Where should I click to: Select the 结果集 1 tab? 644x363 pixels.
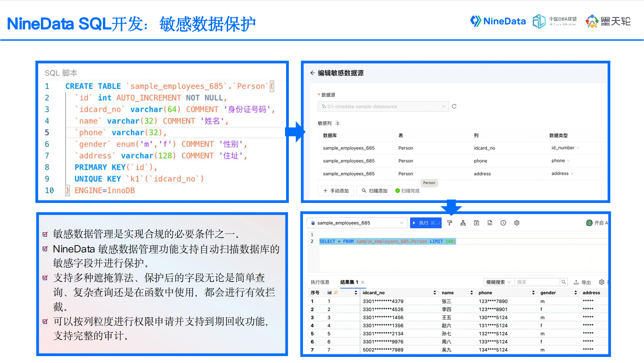tap(349, 282)
